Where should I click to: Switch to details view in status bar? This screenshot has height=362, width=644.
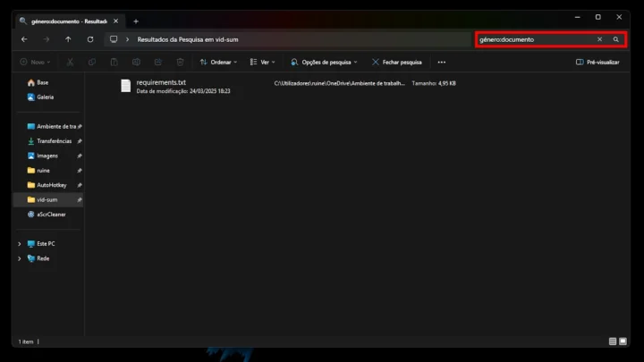[613, 341]
